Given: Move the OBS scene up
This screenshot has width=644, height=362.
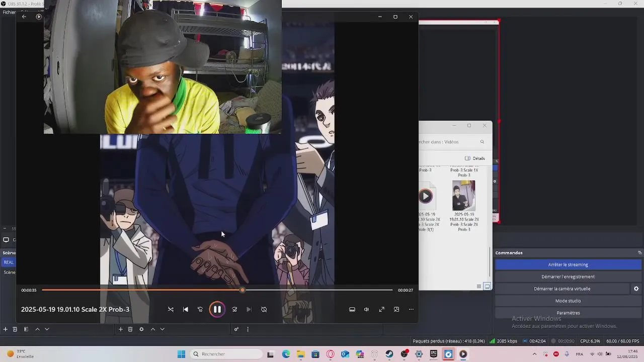Looking at the screenshot, I should [37, 329].
